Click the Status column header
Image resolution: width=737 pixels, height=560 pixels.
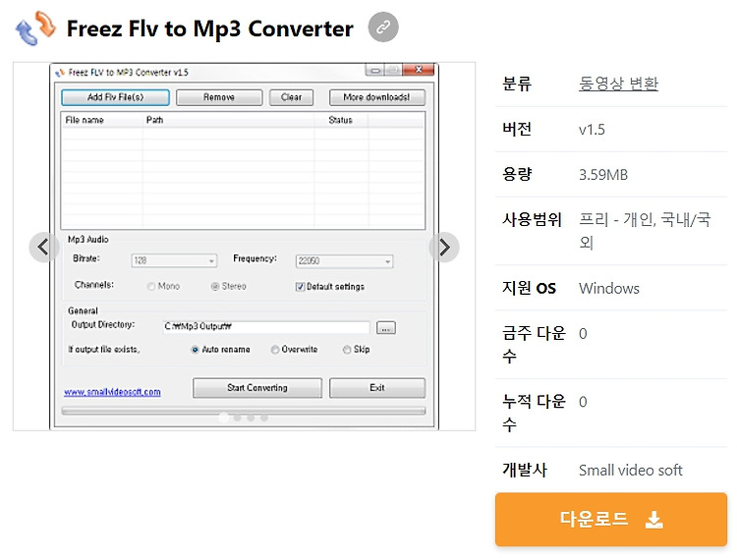pos(341,120)
